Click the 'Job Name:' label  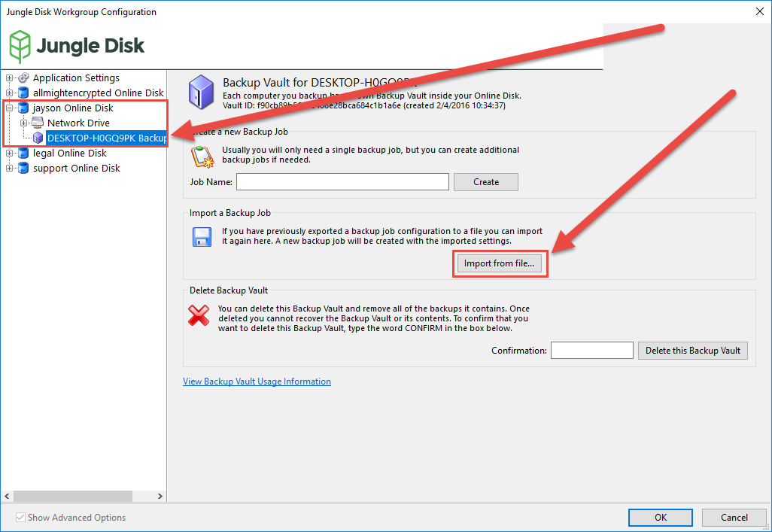(211, 182)
